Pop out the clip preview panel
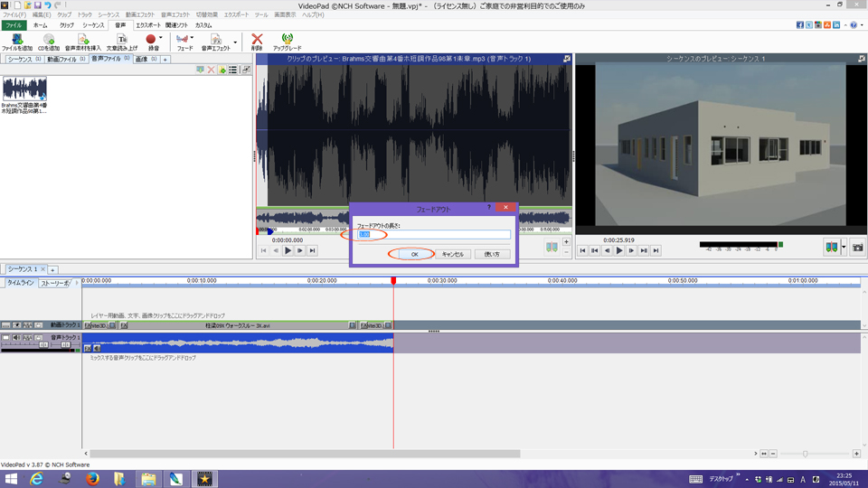 (567, 58)
